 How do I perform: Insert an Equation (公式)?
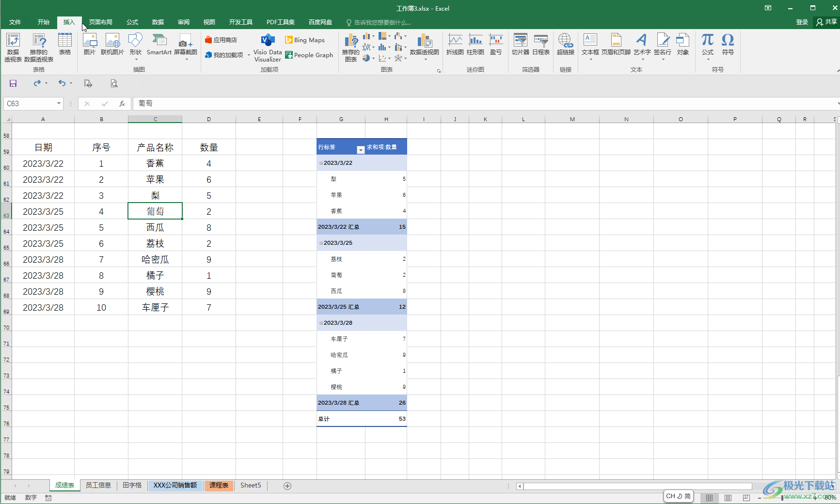click(x=708, y=47)
